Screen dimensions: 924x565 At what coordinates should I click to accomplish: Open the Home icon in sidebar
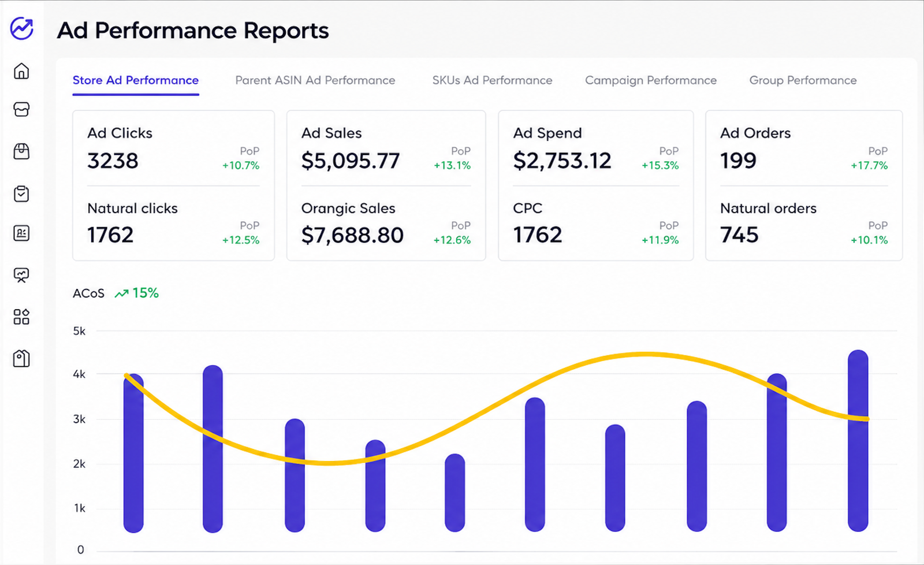click(21, 71)
